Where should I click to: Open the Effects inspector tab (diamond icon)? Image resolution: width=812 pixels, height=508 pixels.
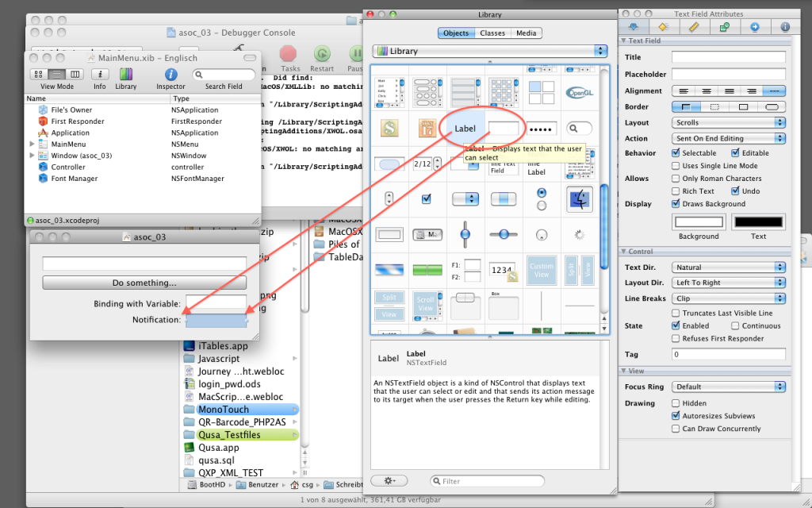click(663, 27)
